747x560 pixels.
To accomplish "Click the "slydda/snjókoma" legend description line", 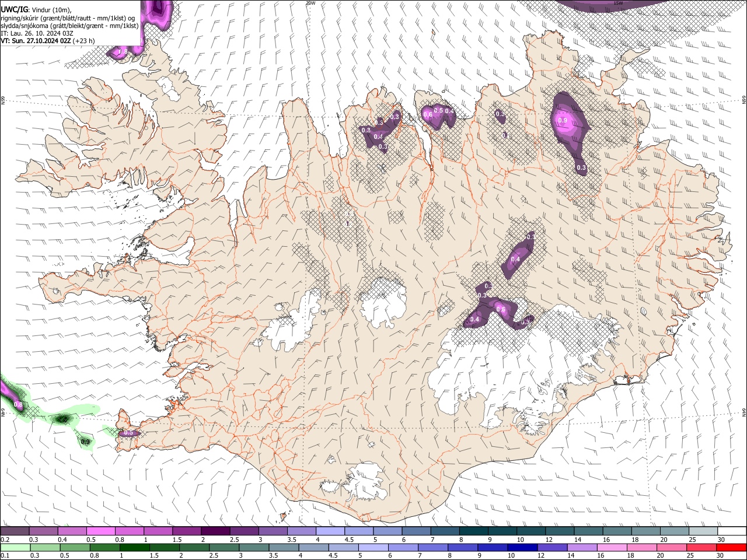I will click(x=70, y=25).
